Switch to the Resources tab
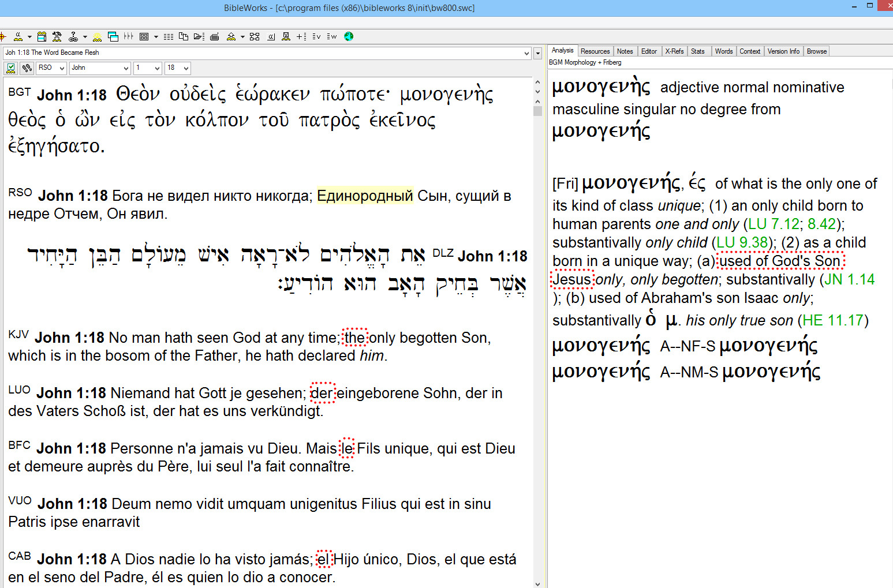Screen dimensions: 893x588 595,51
